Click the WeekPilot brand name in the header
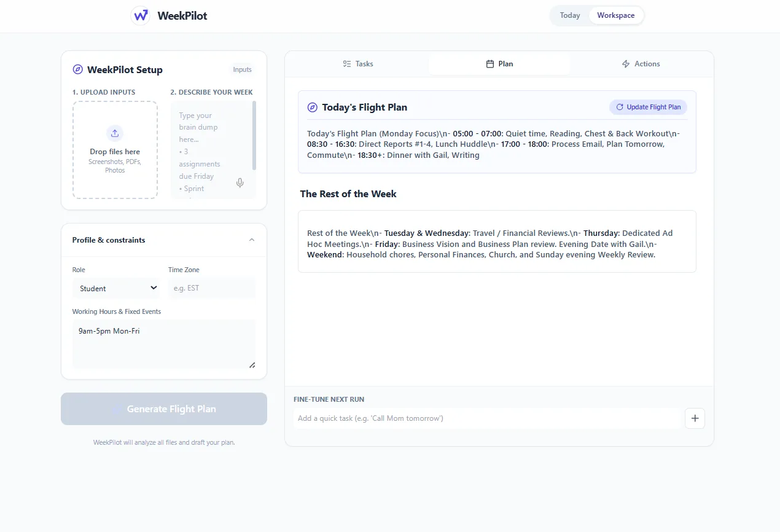 pyautogui.click(x=182, y=16)
